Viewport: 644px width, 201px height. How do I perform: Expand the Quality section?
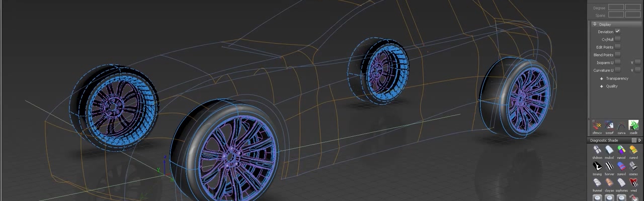(601, 86)
